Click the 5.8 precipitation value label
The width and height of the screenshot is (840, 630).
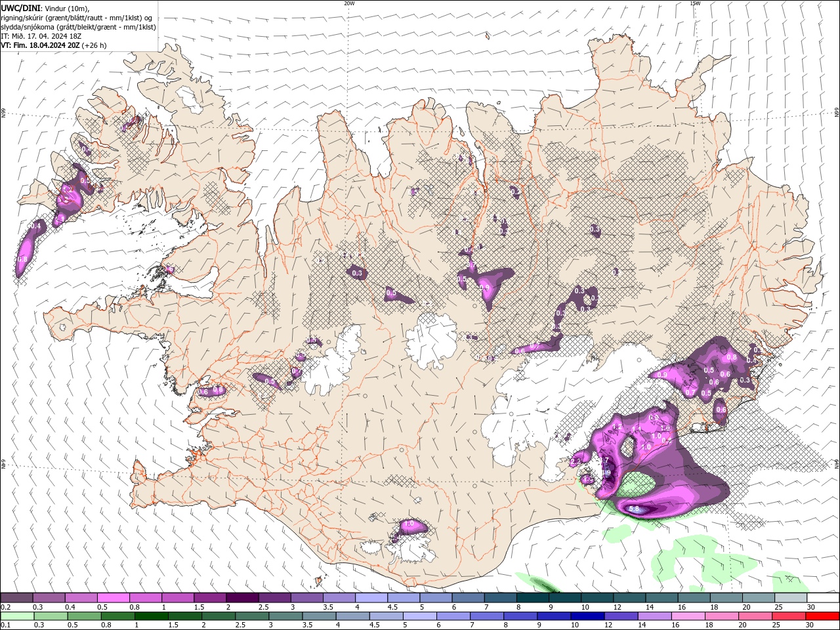(635, 509)
